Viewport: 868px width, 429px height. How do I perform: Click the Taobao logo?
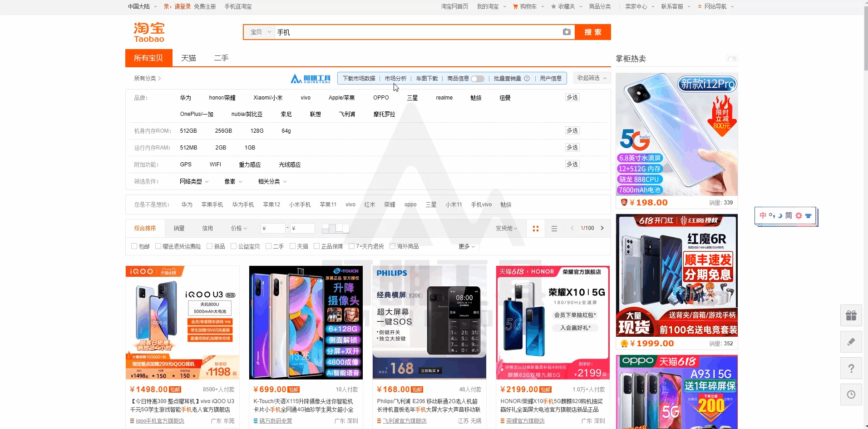tap(149, 32)
